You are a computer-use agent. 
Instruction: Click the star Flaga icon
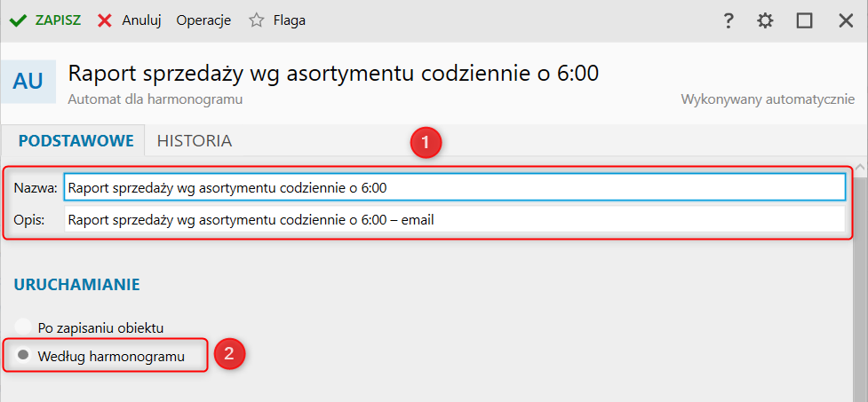tap(257, 20)
